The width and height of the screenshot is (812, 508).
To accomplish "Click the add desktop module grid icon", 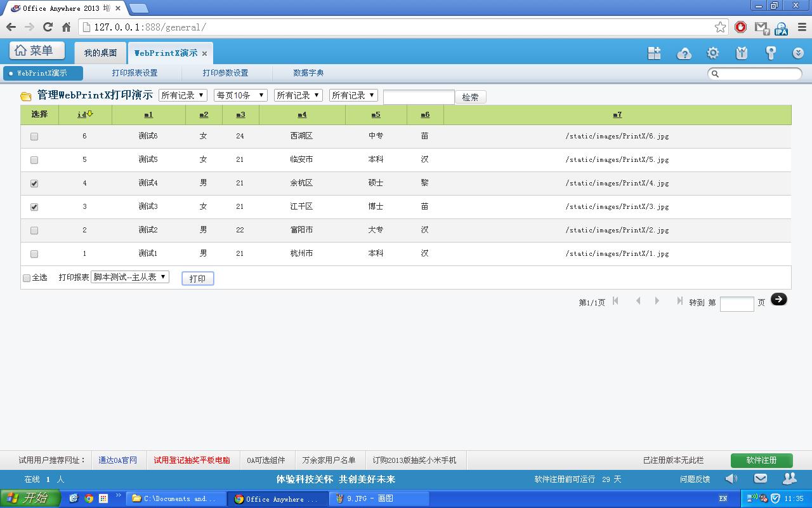I will (654, 53).
